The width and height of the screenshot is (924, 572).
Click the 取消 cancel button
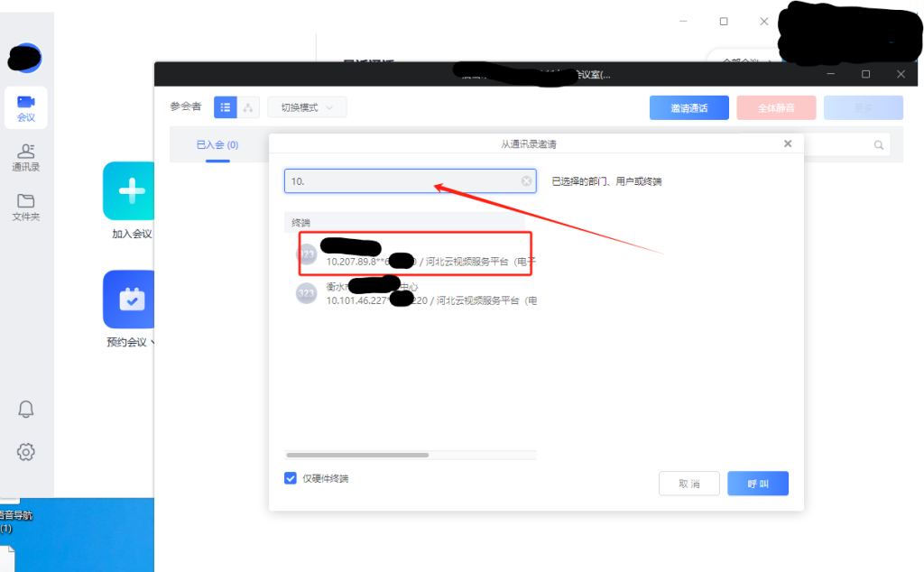tap(688, 484)
